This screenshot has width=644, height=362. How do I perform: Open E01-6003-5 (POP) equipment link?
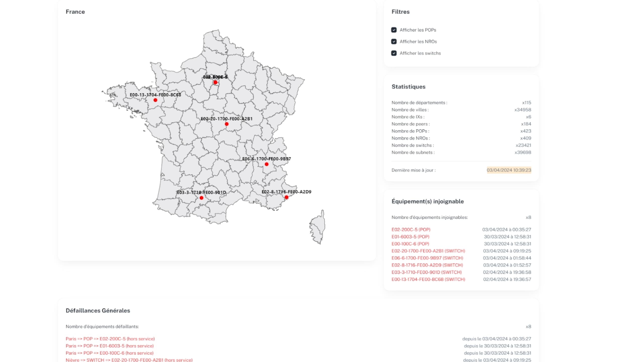point(410,237)
